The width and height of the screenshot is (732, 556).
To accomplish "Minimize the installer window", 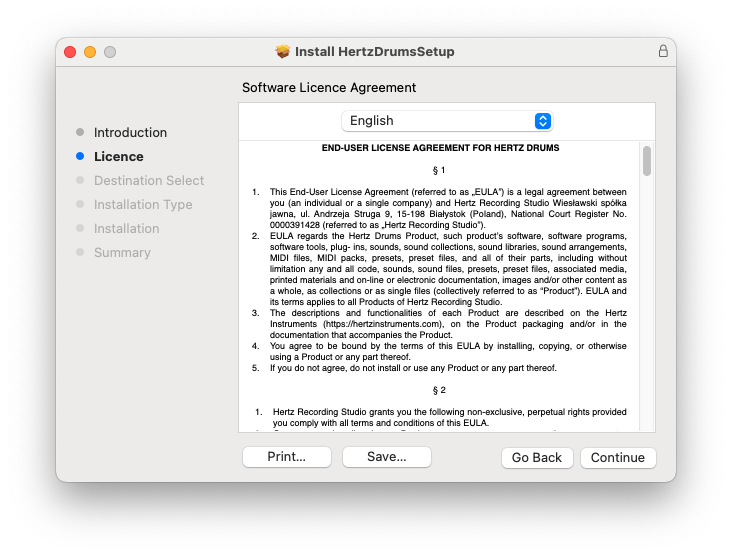I will tap(90, 52).
